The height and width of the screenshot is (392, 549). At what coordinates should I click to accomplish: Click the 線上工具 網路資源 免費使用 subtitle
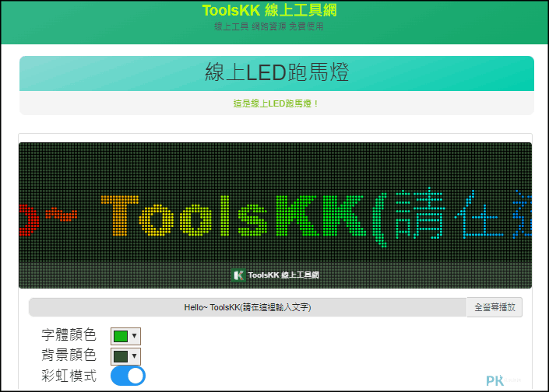coord(269,26)
